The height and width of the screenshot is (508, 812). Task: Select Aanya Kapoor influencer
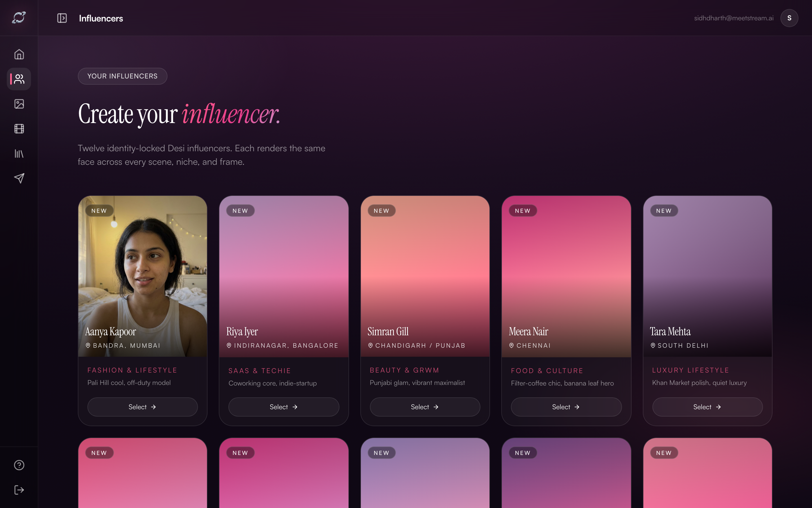pyautogui.click(x=143, y=407)
